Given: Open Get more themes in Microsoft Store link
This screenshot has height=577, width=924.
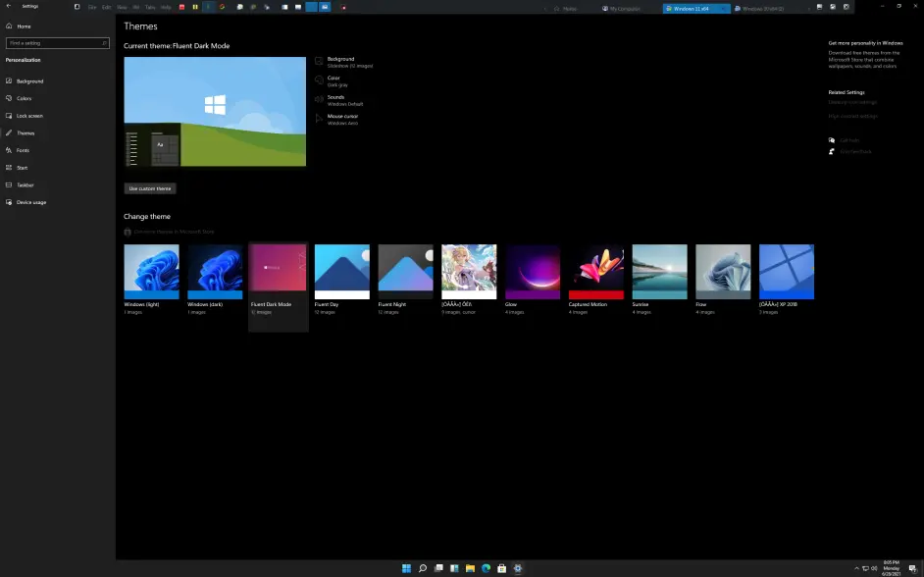Looking at the screenshot, I should point(169,232).
